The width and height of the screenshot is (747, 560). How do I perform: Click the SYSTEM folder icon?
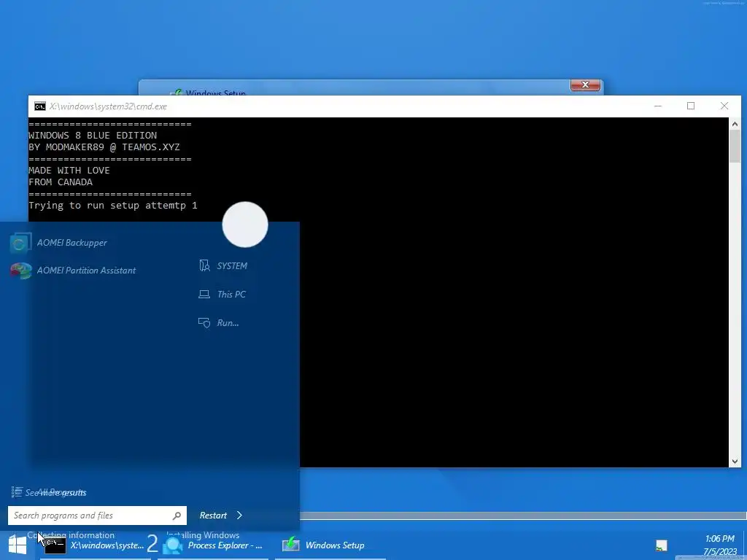(204, 265)
